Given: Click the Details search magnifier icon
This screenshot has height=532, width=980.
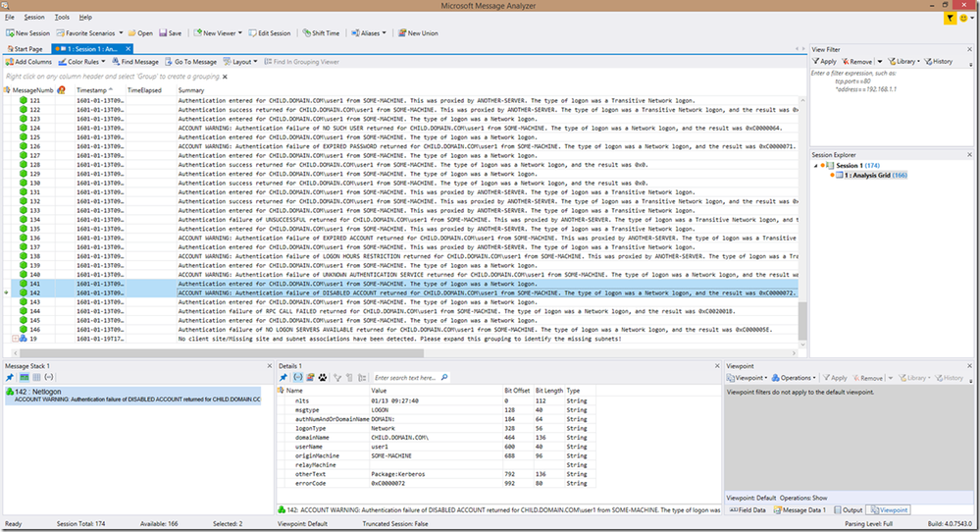Looking at the screenshot, I should pos(444,378).
